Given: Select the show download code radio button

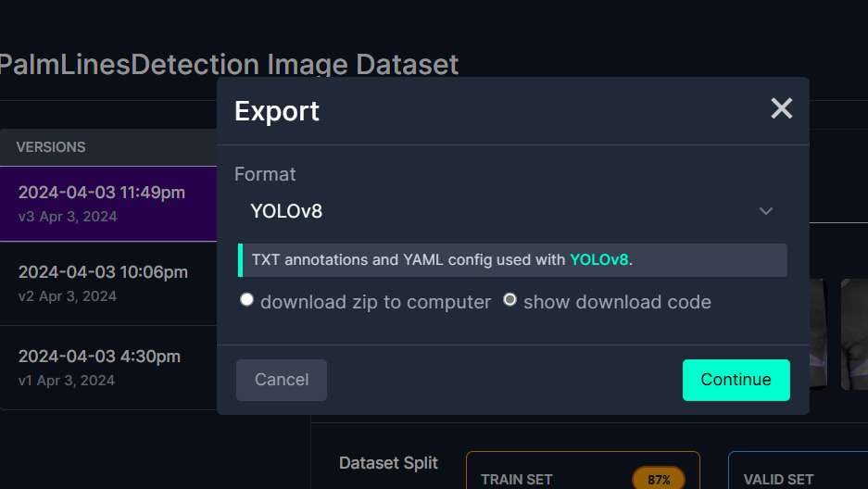Looking at the screenshot, I should pos(509,300).
